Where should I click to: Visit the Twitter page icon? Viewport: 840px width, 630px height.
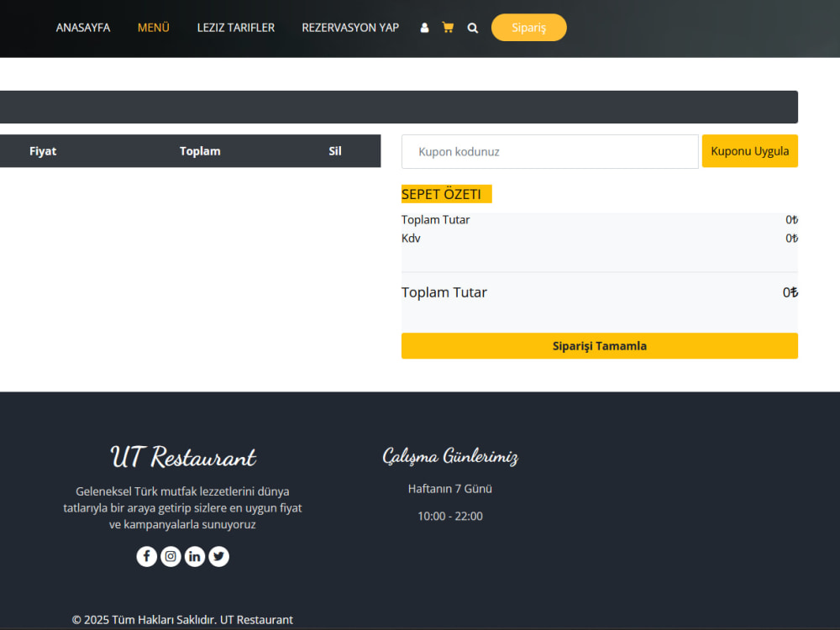coord(218,557)
